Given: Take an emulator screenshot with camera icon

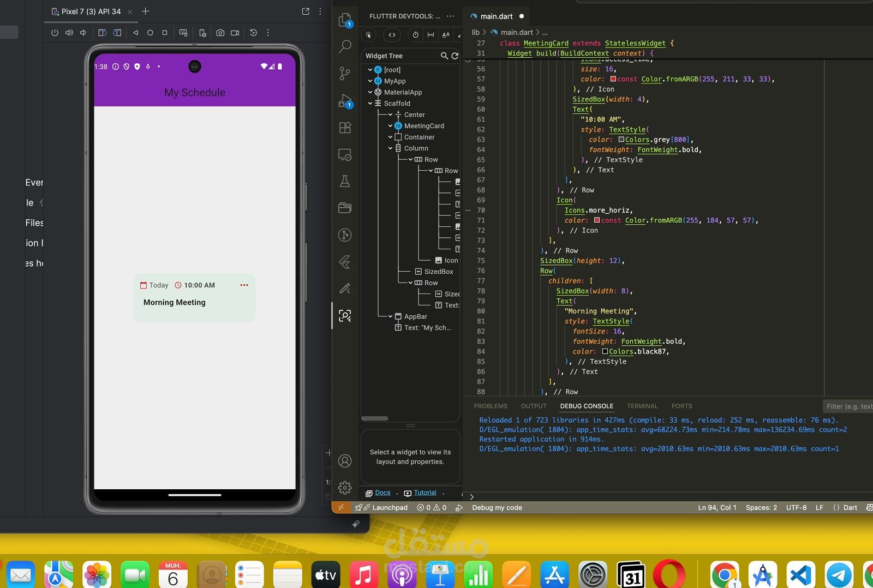Looking at the screenshot, I should [220, 33].
